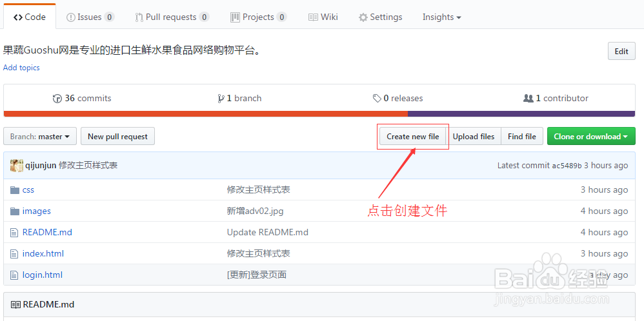Open repository Settings tab
The height and width of the screenshot is (321, 644).
[x=380, y=17]
